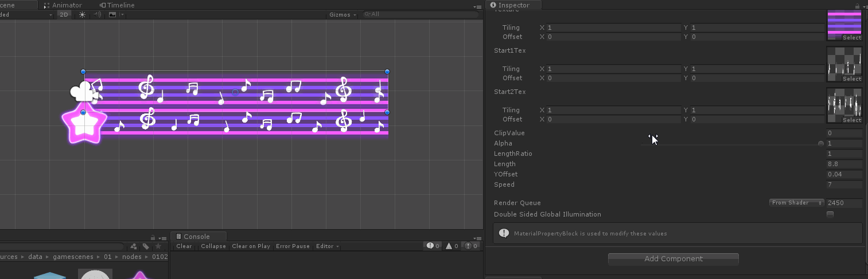Screen dimensions: 868x279
Task: Switch to the Animator tab
Action: click(x=63, y=5)
